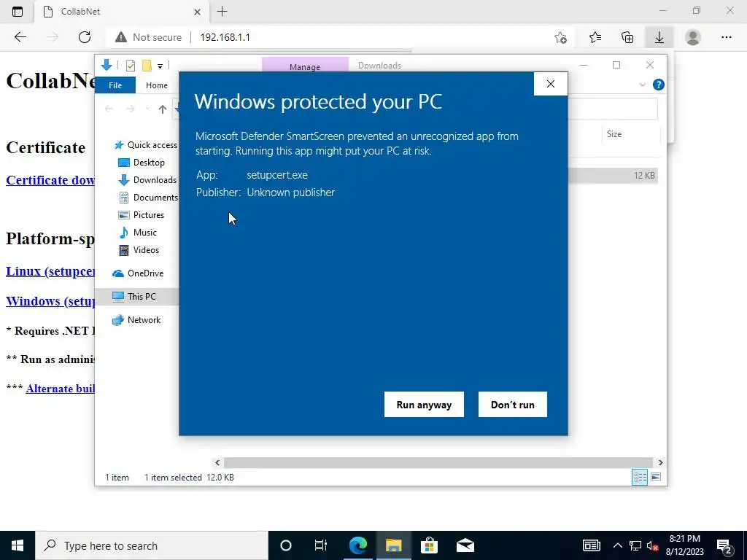Select OneDrive in the navigation pane
Viewport: 747px width, 560px height.
point(138,273)
